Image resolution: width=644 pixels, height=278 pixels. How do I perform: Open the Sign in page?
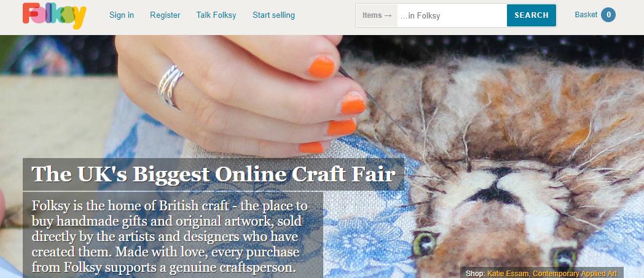[x=122, y=15]
